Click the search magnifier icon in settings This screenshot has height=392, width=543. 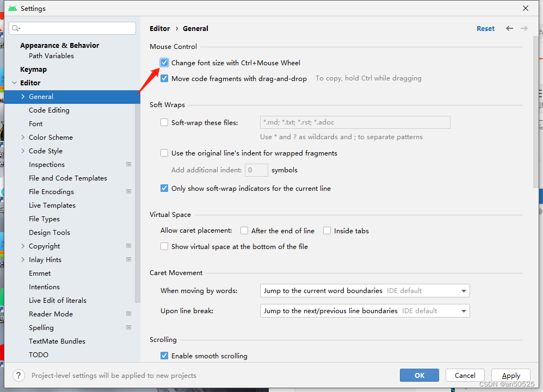coord(15,28)
